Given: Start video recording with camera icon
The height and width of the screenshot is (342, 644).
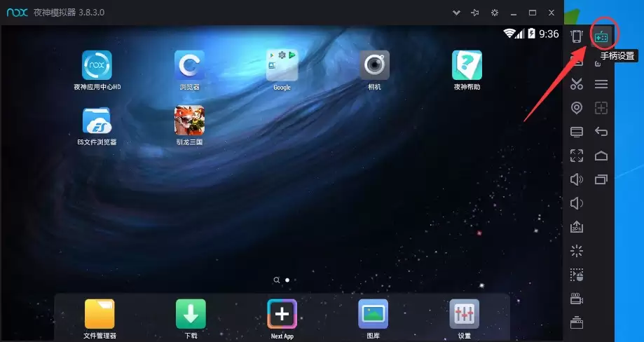Looking at the screenshot, I should point(577,299).
